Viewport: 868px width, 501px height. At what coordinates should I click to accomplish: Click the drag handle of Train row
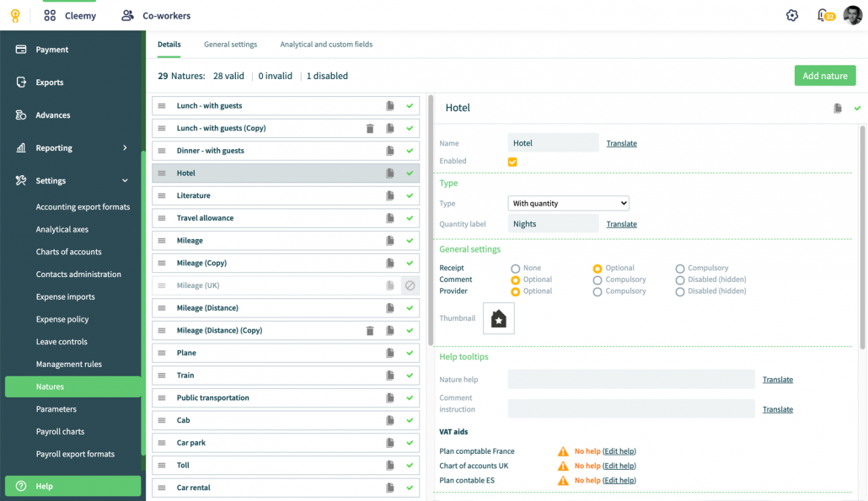(162, 376)
